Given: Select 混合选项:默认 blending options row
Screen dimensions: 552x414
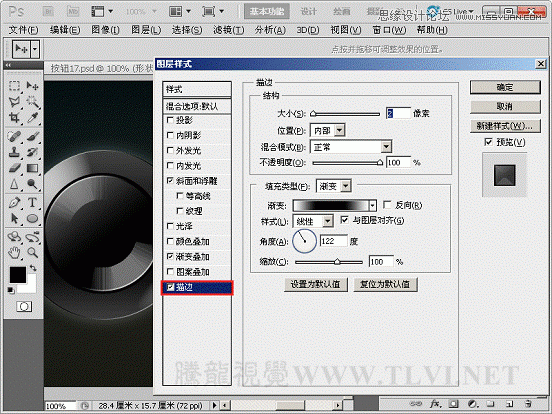Looking at the screenshot, I should (x=197, y=106).
